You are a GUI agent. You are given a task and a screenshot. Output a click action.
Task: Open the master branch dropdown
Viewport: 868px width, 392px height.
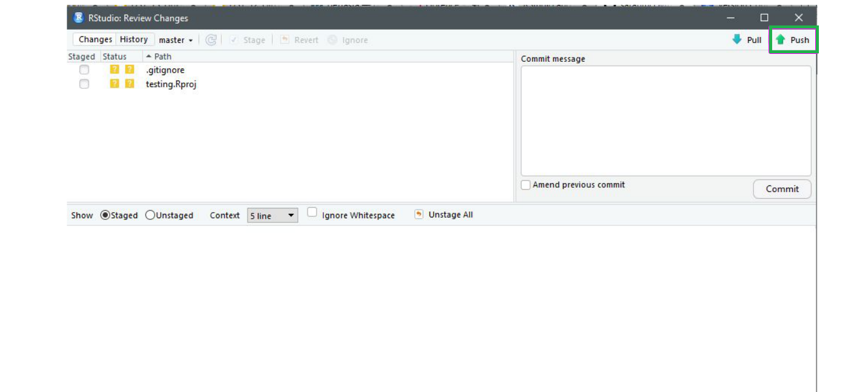pos(176,40)
